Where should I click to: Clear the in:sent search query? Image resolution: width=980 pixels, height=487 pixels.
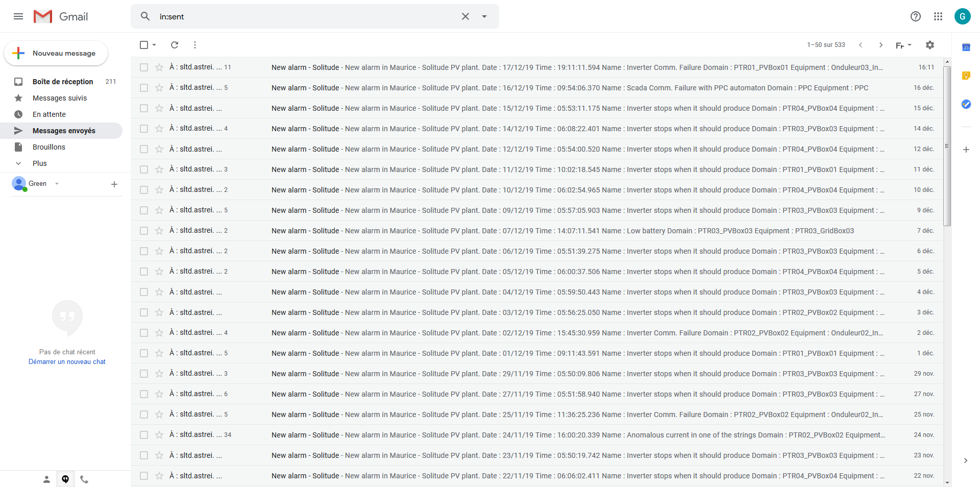[x=465, y=16]
